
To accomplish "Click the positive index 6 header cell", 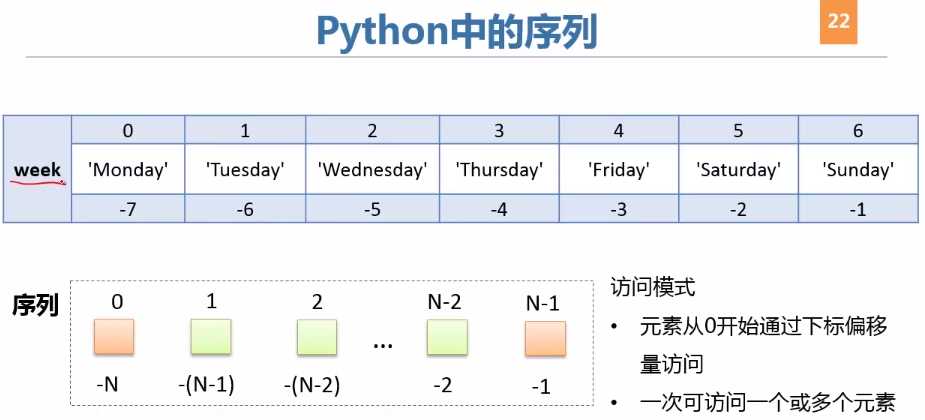I will click(858, 131).
